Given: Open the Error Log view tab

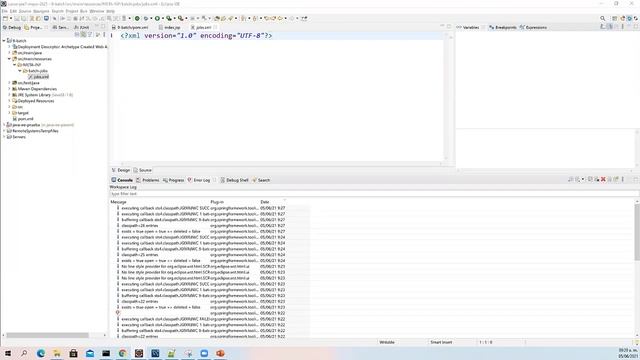Looking at the screenshot, I should 199,180.
